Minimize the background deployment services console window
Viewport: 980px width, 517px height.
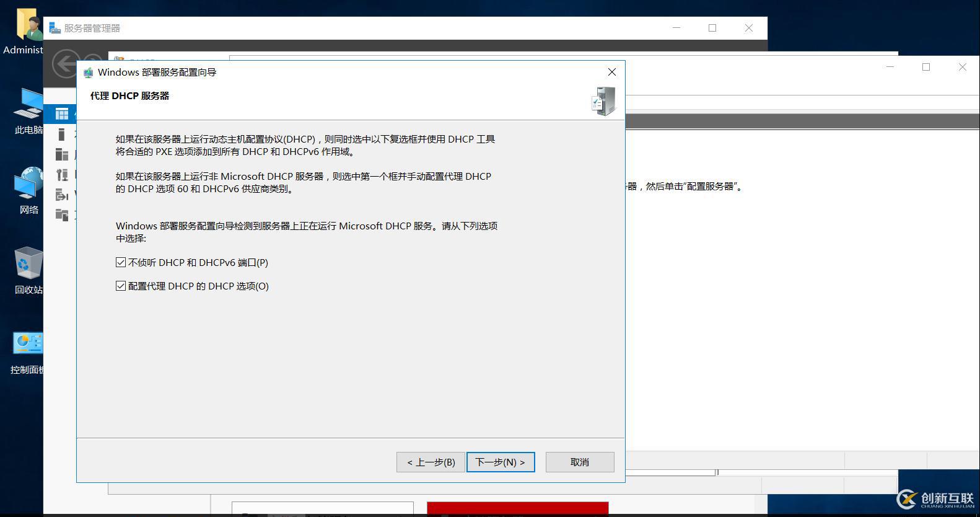pyautogui.click(x=890, y=67)
